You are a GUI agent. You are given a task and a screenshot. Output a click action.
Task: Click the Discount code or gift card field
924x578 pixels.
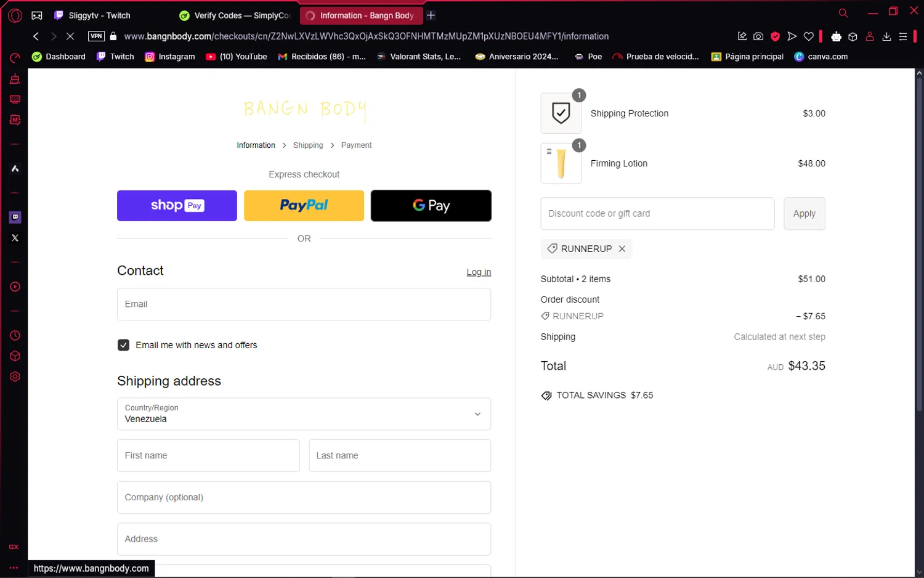[x=657, y=214]
